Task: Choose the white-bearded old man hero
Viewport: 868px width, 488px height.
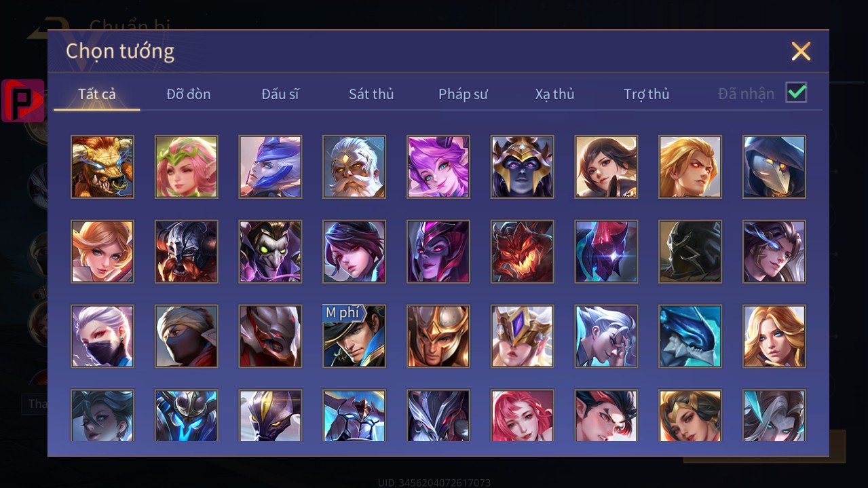Action: pyautogui.click(x=354, y=167)
